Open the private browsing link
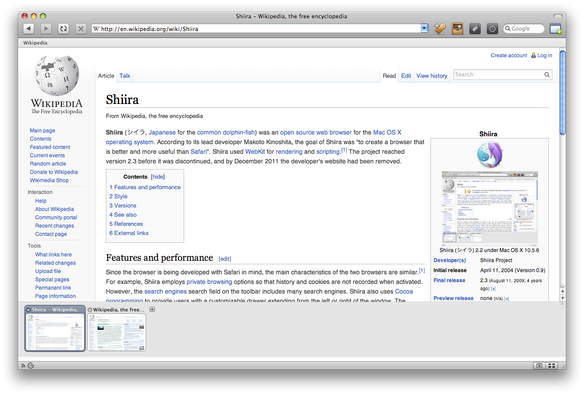This screenshot has height=394, width=584. click(209, 282)
